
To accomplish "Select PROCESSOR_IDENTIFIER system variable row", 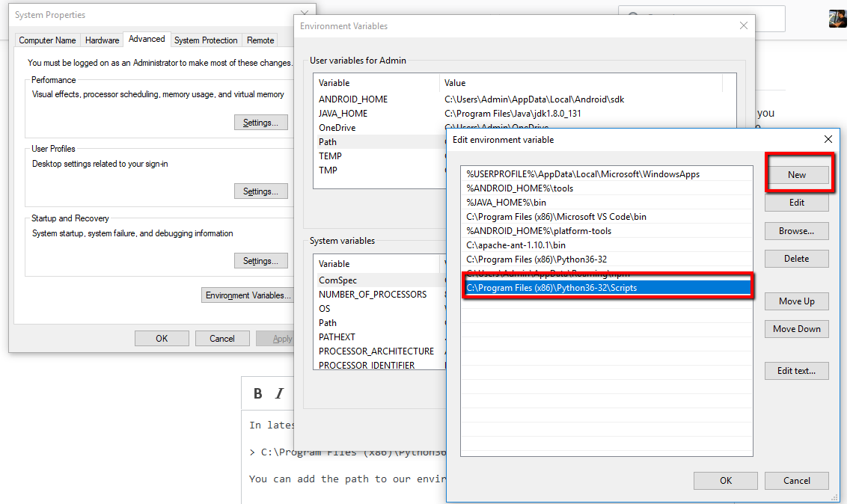I will coord(381,365).
